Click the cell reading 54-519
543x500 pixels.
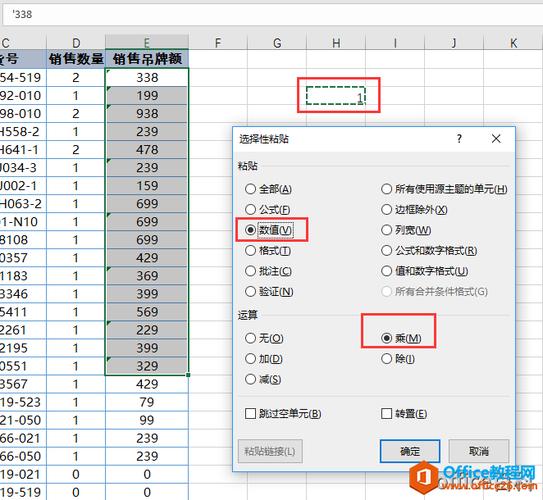coord(23,78)
